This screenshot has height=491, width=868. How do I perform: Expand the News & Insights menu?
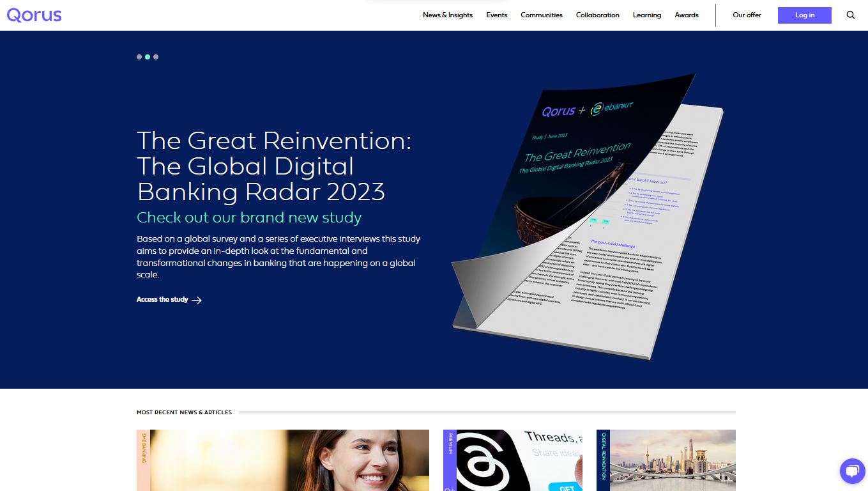click(448, 15)
